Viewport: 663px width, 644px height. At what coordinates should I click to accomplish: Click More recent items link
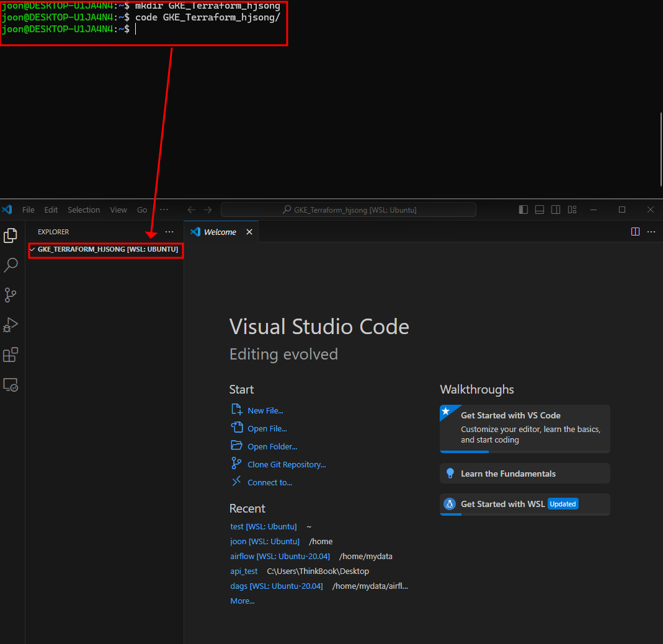243,601
